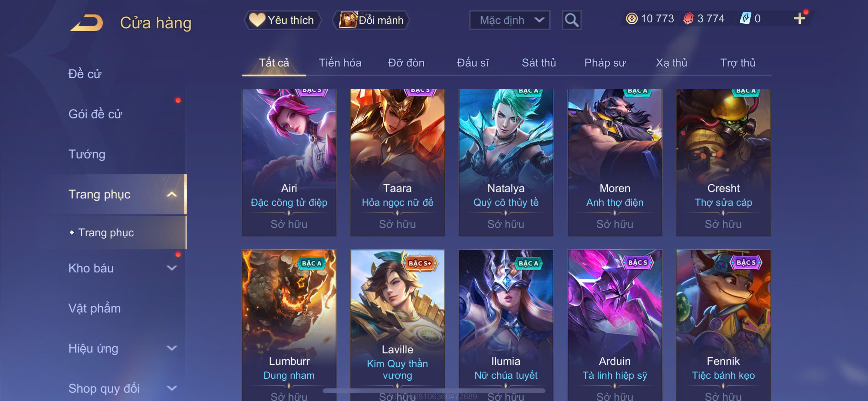868x401 pixels.
Task: Switch to the Pháp sư tab
Action: pyautogui.click(x=605, y=63)
